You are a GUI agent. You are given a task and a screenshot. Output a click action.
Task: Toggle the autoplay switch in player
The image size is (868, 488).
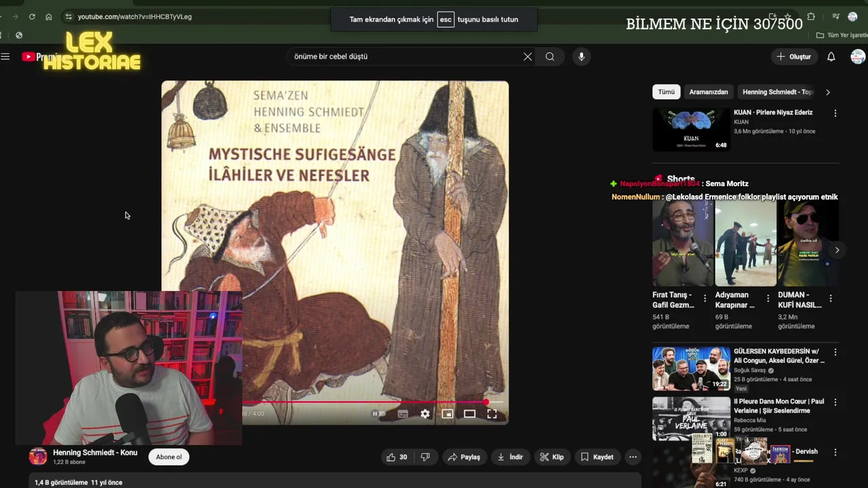tap(378, 413)
